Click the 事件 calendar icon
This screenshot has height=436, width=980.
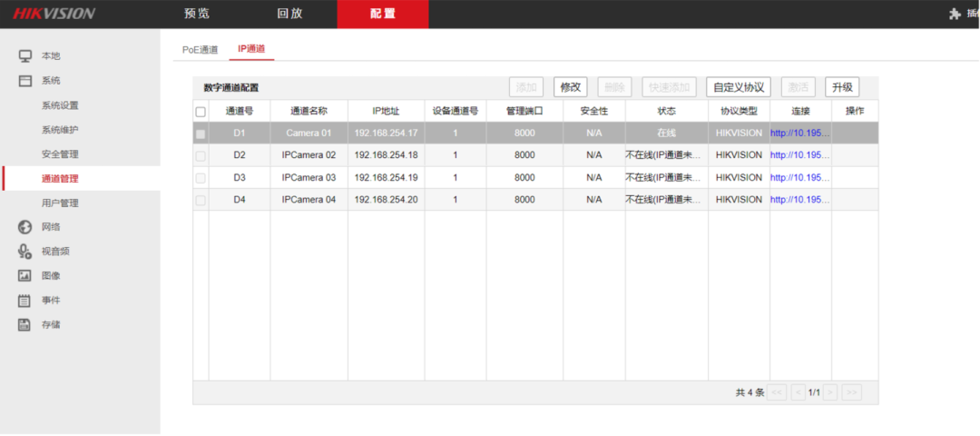[x=25, y=301]
